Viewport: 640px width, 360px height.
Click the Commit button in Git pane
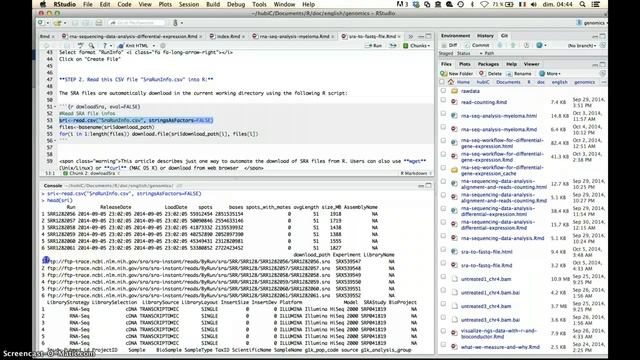pos(477,45)
